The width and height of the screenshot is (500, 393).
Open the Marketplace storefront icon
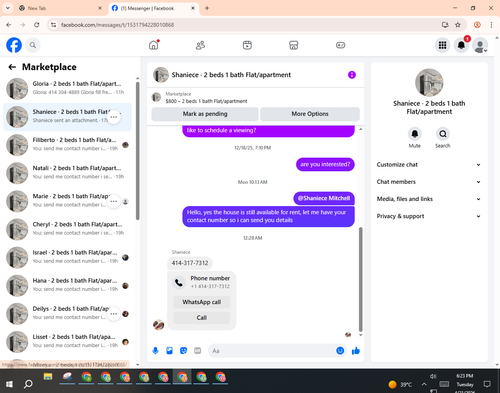(294, 45)
